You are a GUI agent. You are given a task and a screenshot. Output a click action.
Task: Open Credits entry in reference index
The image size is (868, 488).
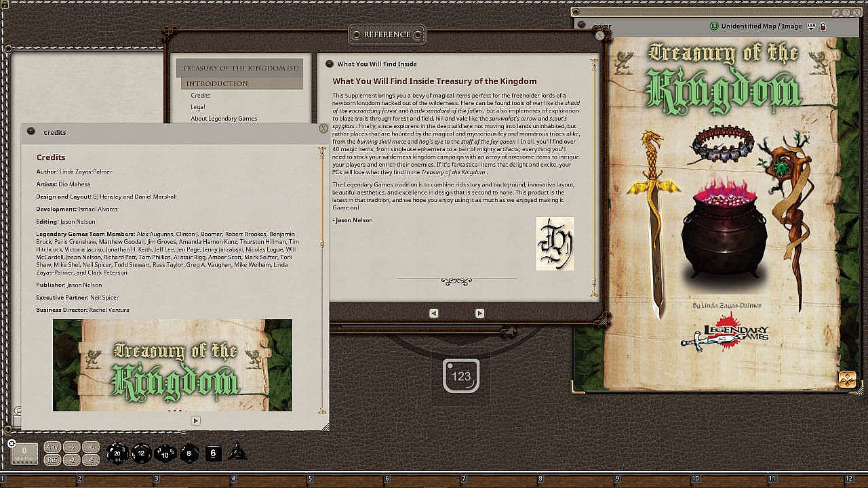coord(200,96)
